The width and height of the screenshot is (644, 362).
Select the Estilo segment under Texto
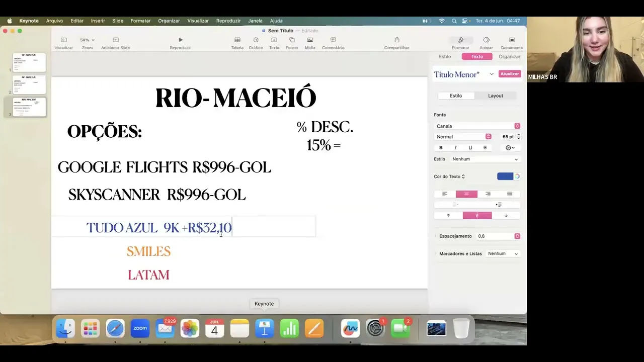[x=456, y=96]
